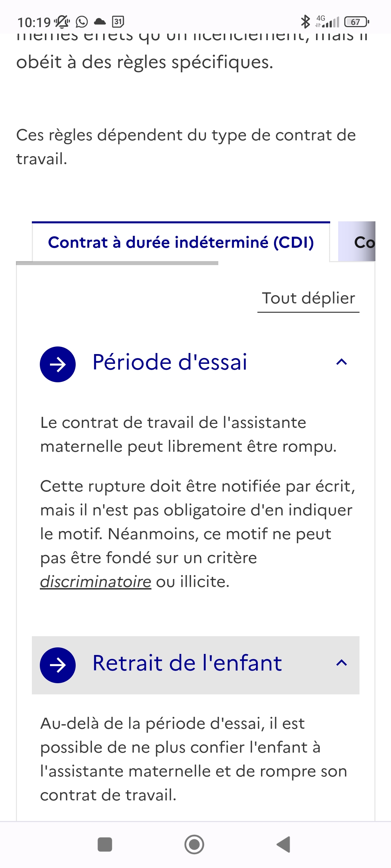Select the Contrat à durée indéterminé (CDI) tab
This screenshot has width=391, height=868.
(181, 242)
